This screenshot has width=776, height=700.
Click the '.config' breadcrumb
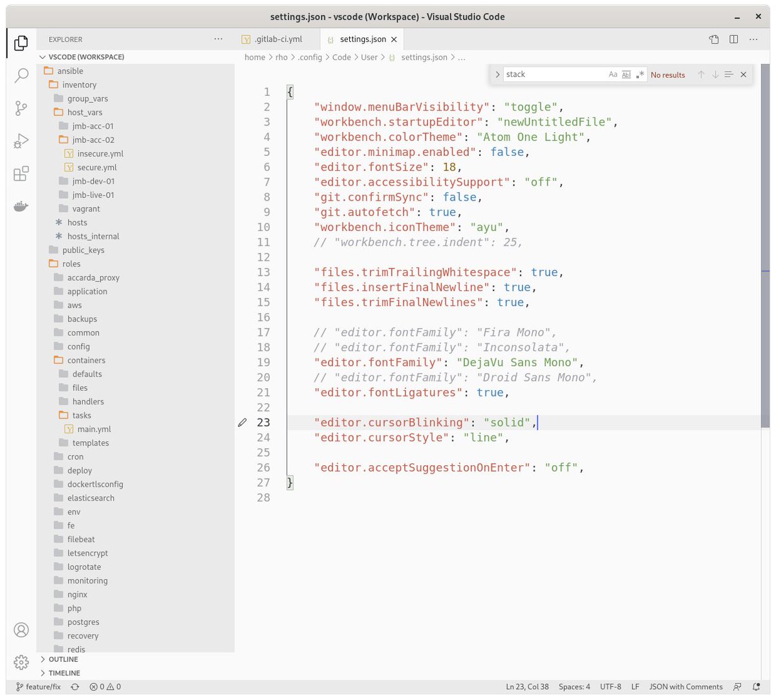pyautogui.click(x=310, y=58)
